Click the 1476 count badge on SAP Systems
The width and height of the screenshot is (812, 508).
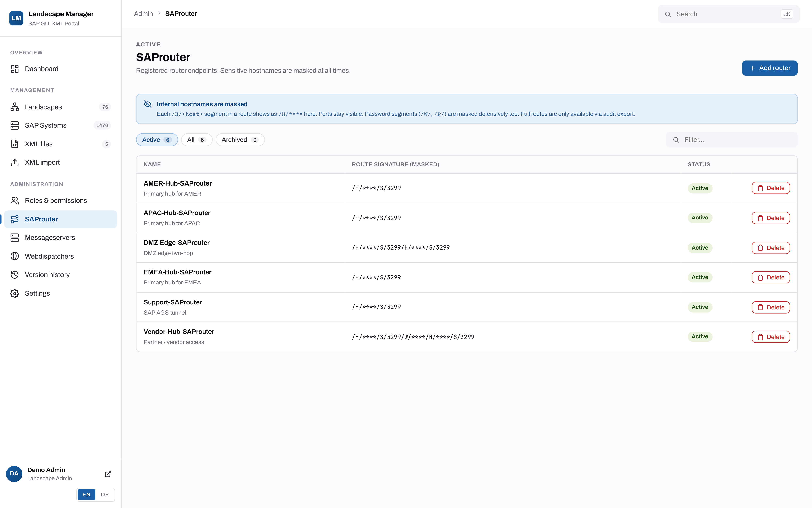[x=102, y=125]
